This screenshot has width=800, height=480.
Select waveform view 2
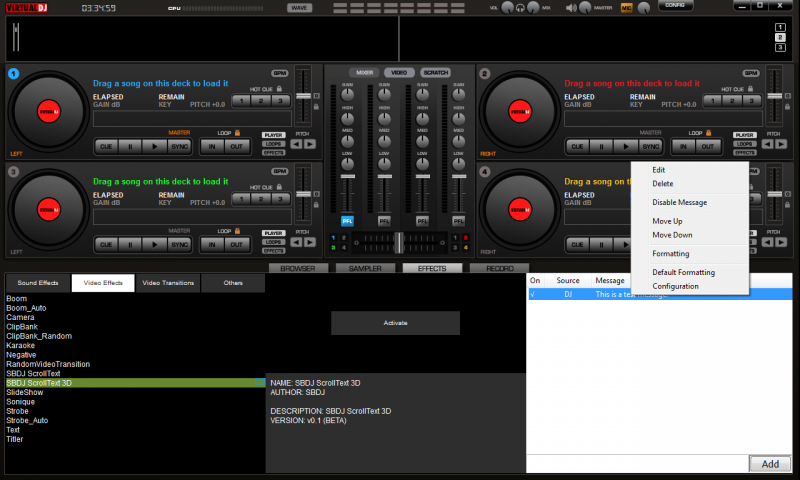coord(780,37)
